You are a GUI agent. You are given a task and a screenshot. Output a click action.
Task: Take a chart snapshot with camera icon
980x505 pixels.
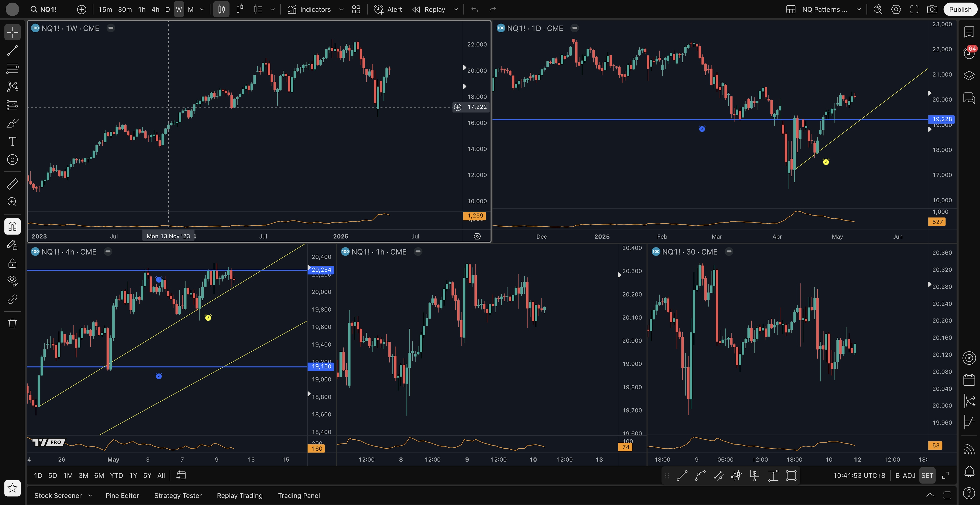tap(932, 9)
